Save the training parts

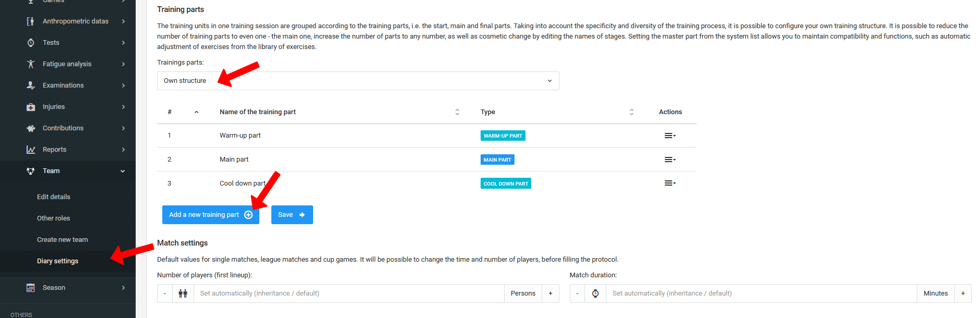coord(292,215)
